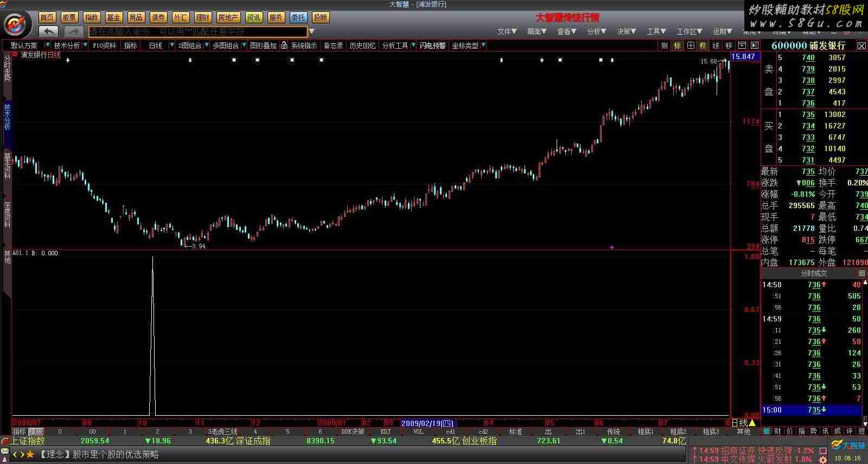Go forward with the right arrow button
This screenshot has height=464, width=868.
point(73,31)
